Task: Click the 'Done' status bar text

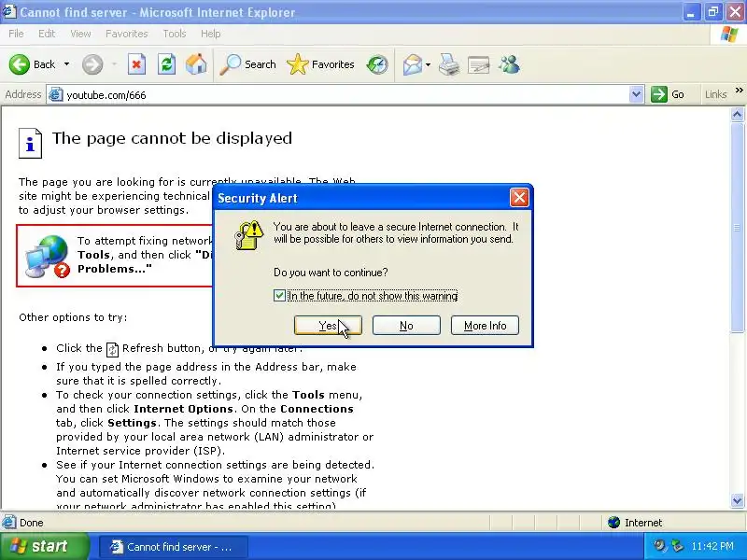Action: click(32, 523)
